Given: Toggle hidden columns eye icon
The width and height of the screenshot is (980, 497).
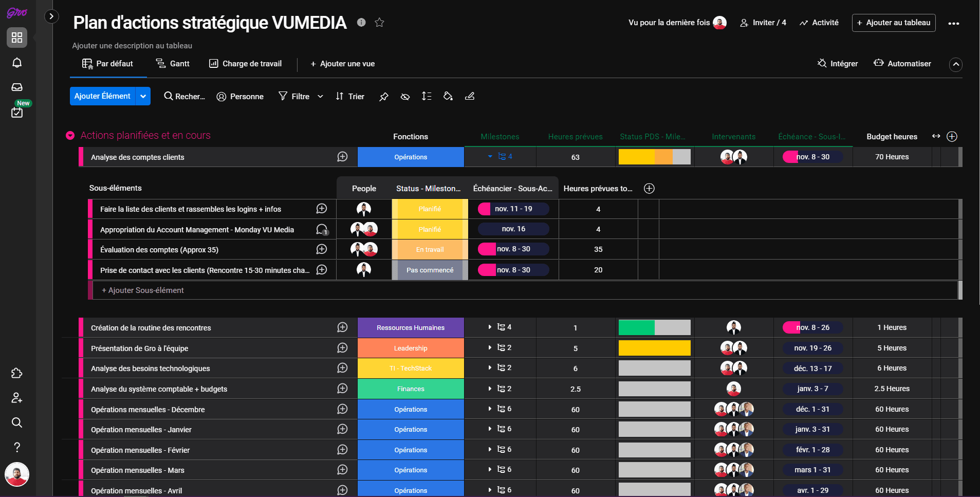Looking at the screenshot, I should [x=405, y=96].
